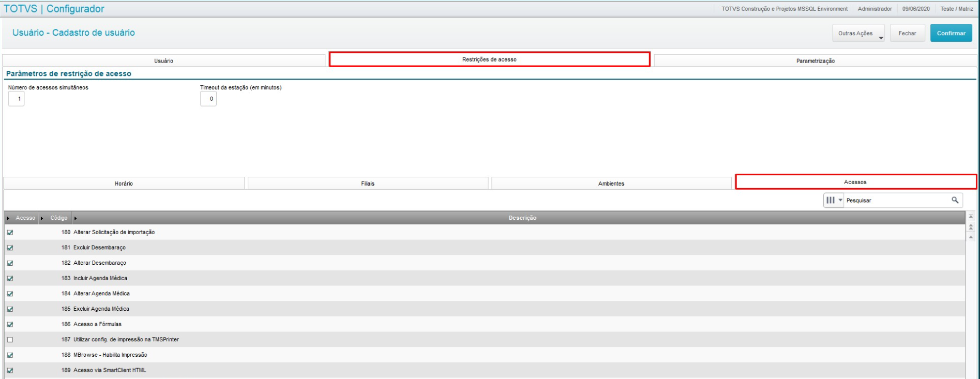This screenshot has height=379, width=980.
Task: Select the row text Acesso via SmartClient HTML
Action: pyautogui.click(x=110, y=370)
